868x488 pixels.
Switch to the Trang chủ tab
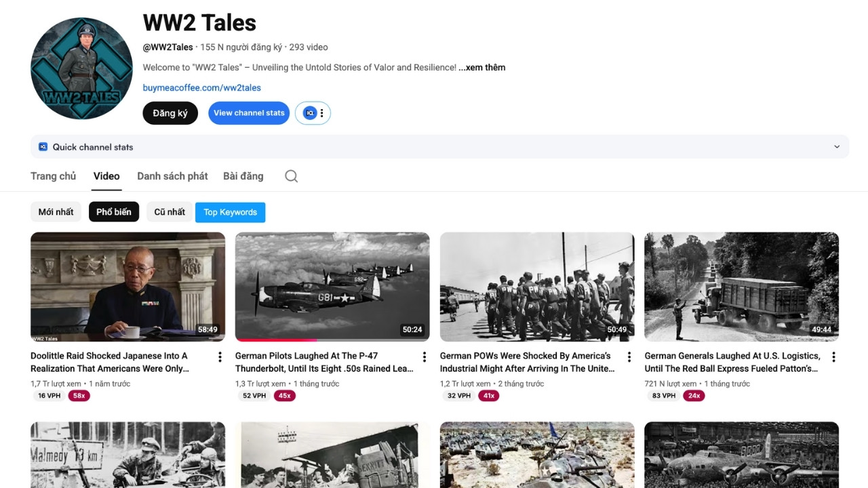(53, 176)
